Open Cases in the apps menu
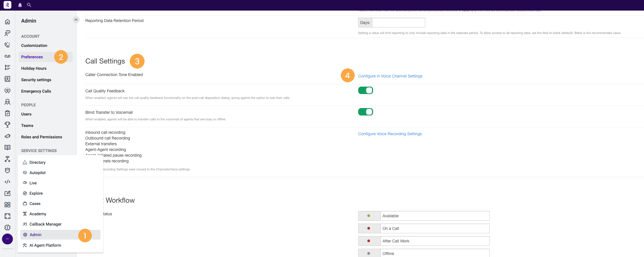644x257 pixels. pyautogui.click(x=60, y=204)
